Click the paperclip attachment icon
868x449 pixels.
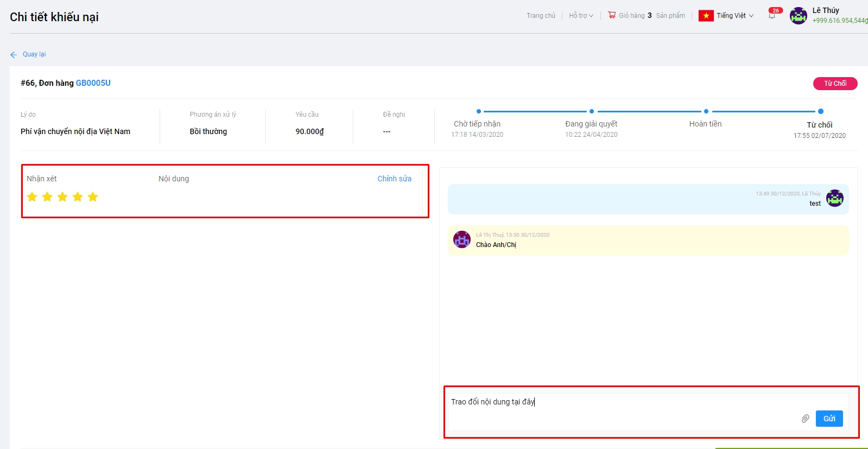[x=805, y=419]
